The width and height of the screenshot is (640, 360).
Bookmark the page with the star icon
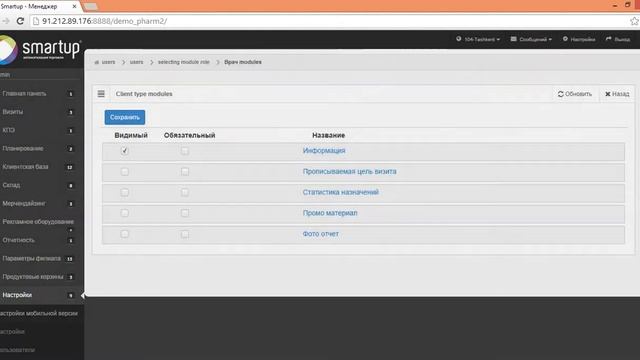[634, 21]
